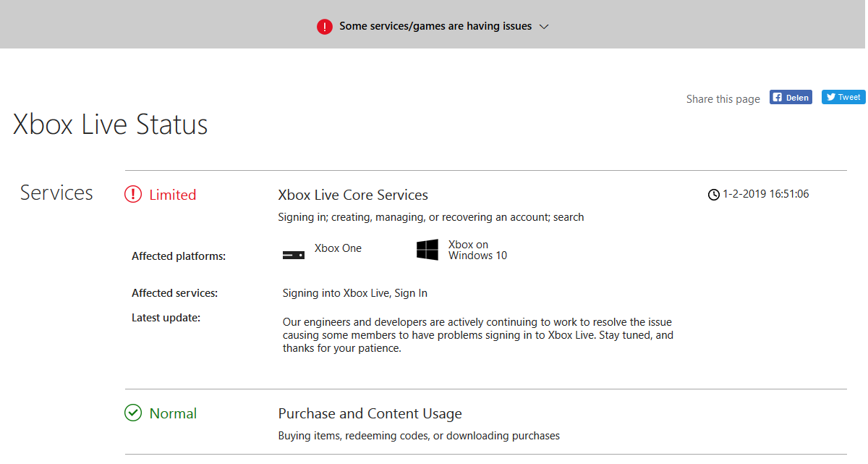Share page with Facebook Delen button
Viewport: 868px width, 464px height.
coord(791,97)
